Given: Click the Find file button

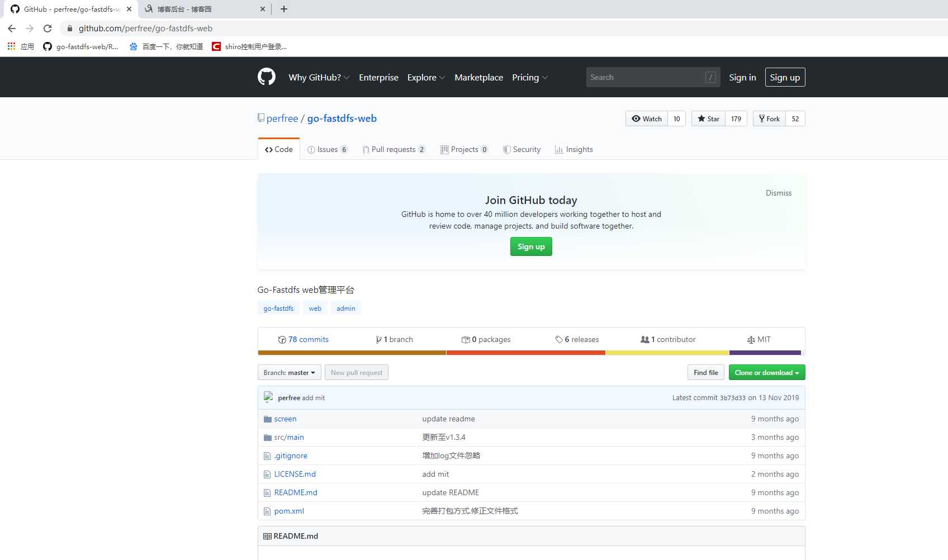Looking at the screenshot, I should pyautogui.click(x=706, y=373).
